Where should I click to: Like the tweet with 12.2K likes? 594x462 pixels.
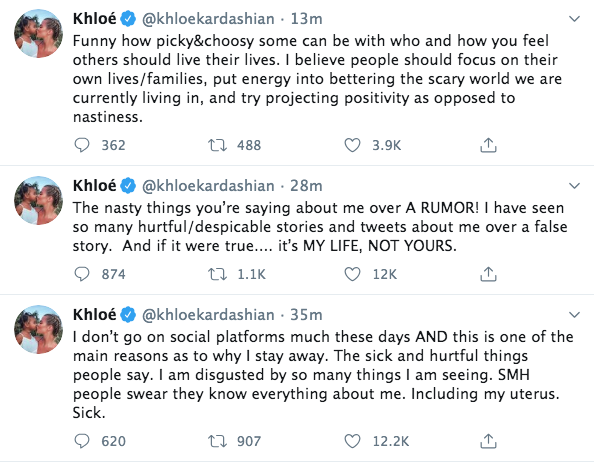coord(352,441)
